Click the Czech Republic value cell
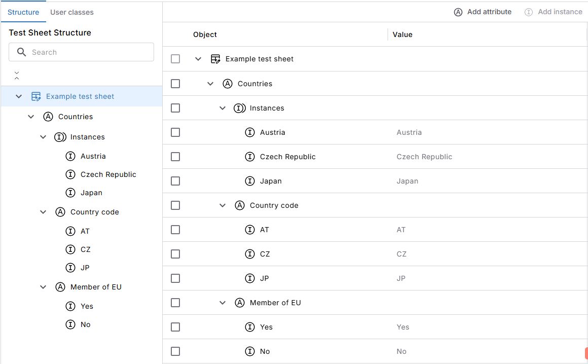Viewport: 588px width, 364px height. (424, 157)
